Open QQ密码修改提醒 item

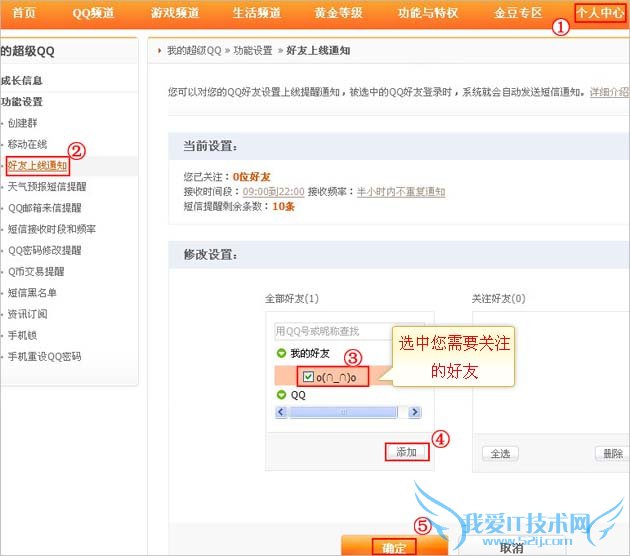point(45,250)
